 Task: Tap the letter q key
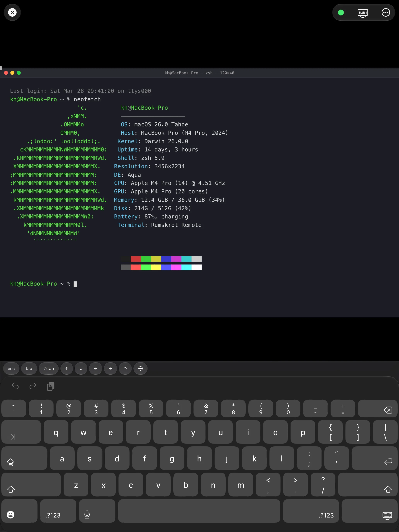56,432
